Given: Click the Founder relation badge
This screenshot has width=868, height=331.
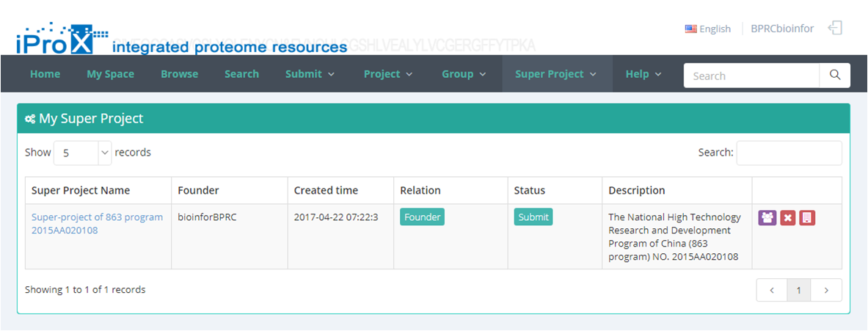Looking at the screenshot, I should click(x=423, y=217).
